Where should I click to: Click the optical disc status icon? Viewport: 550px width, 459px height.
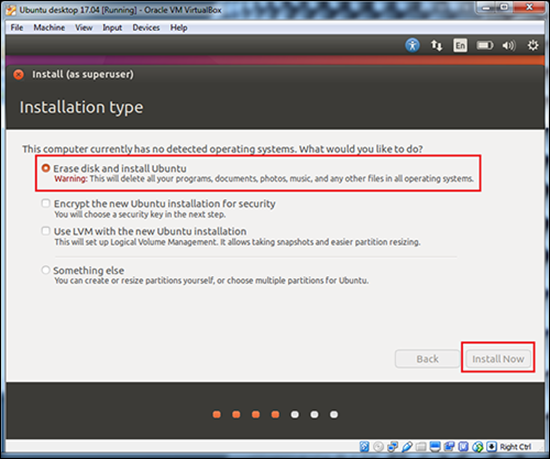pyautogui.click(x=378, y=447)
